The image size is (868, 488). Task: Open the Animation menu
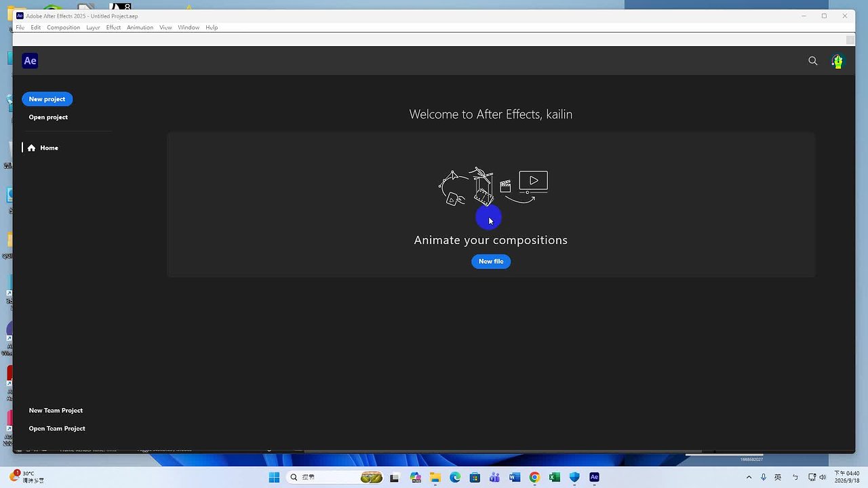point(140,28)
